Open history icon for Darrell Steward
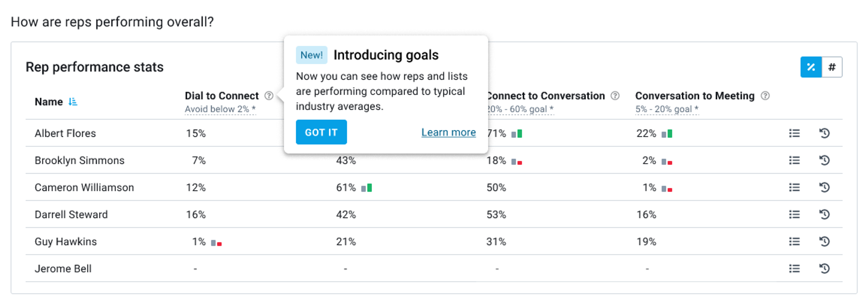 [824, 214]
